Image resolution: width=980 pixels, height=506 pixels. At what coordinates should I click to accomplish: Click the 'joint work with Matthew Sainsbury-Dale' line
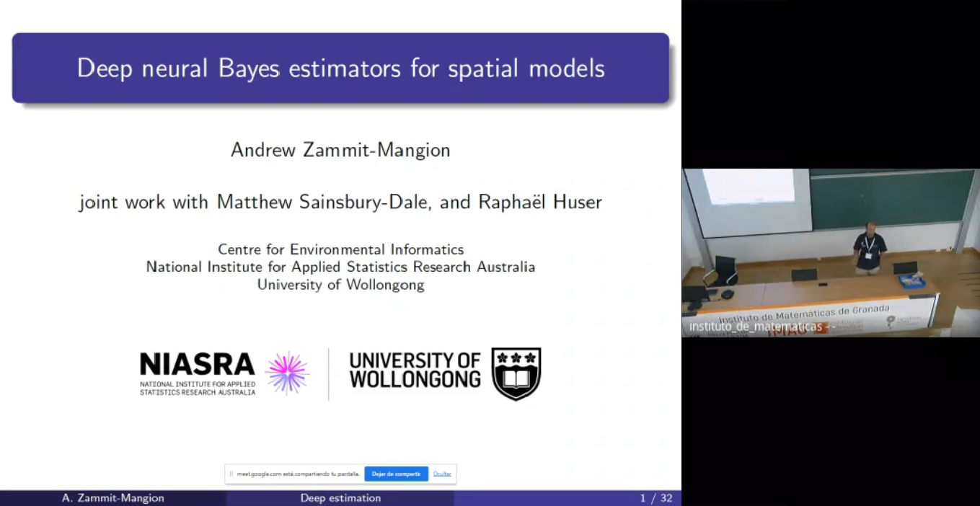[340, 202]
